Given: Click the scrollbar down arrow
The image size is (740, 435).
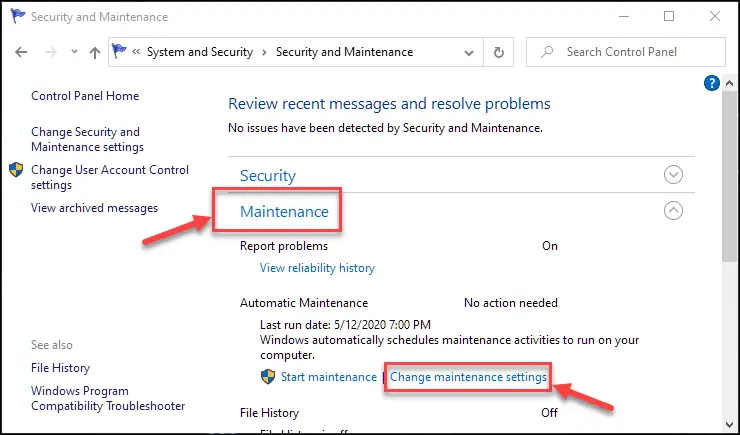Looking at the screenshot, I should point(729,424).
